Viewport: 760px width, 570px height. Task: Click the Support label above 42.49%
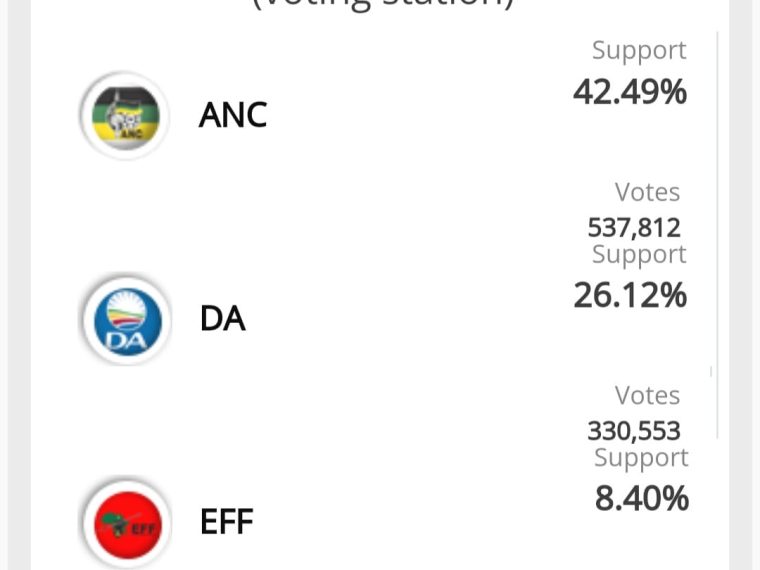tap(639, 50)
